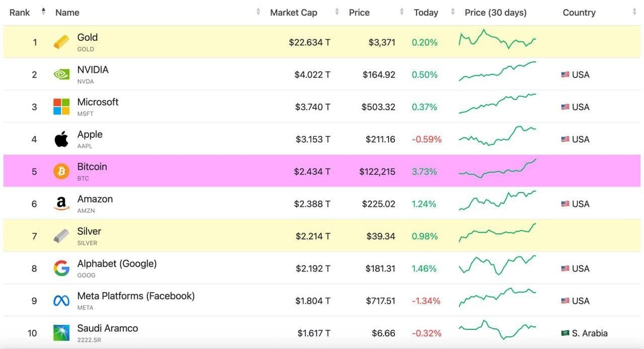Screen dimensions: 644x349
Task: Click the Apple logo icon
Action: click(61, 139)
